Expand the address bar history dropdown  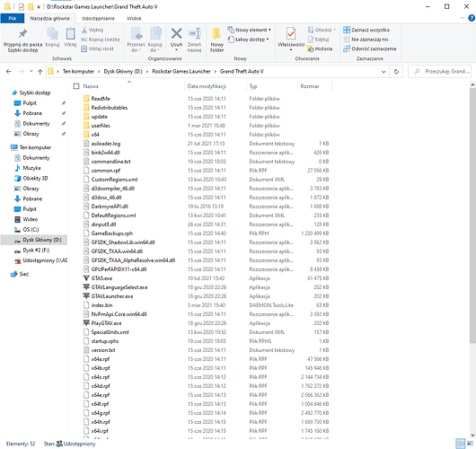pos(383,72)
